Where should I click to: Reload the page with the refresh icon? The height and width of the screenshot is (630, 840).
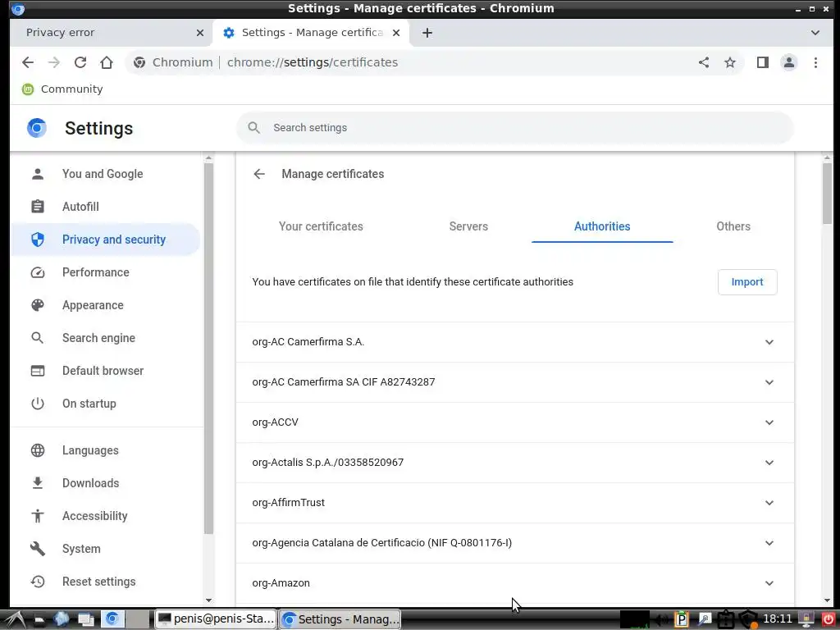click(x=80, y=62)
